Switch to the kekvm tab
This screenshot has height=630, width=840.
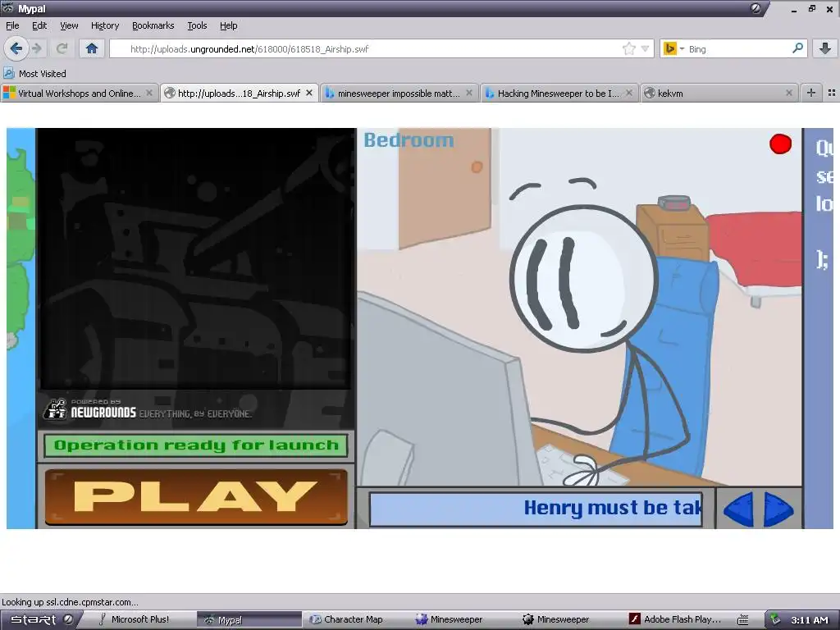coord(718,94)
